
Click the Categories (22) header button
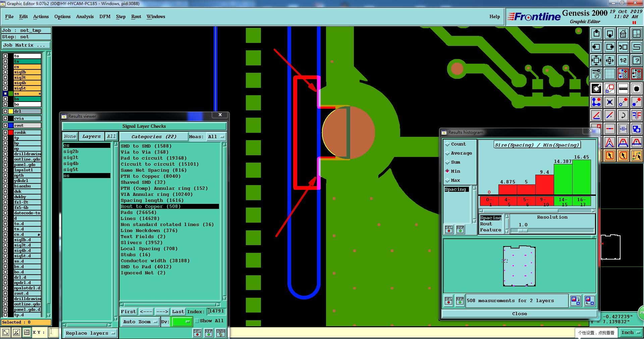pyautogui.click(x=154, y=137)
